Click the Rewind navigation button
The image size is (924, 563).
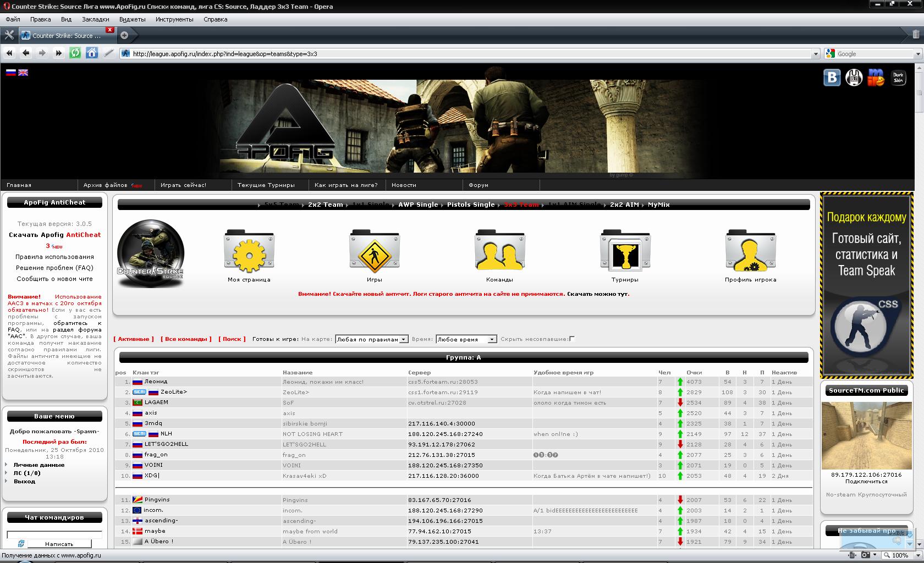click(9, 53)
